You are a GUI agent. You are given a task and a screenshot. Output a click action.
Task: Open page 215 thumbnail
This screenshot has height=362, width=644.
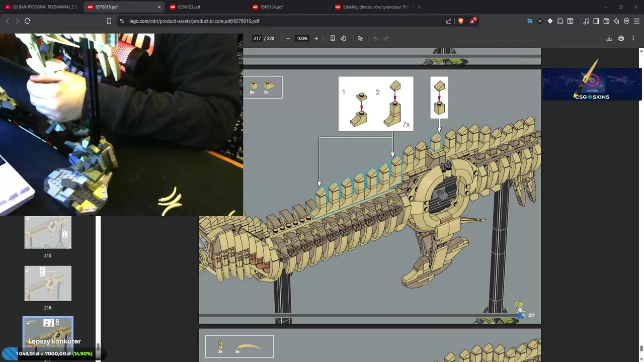tap(48, 232)
